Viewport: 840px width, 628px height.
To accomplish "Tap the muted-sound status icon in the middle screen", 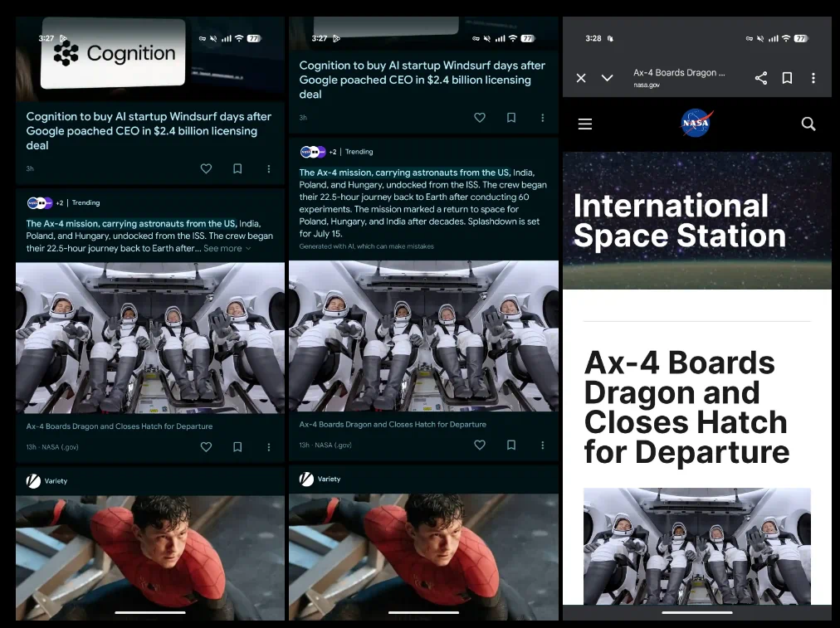I will point(487,38).
